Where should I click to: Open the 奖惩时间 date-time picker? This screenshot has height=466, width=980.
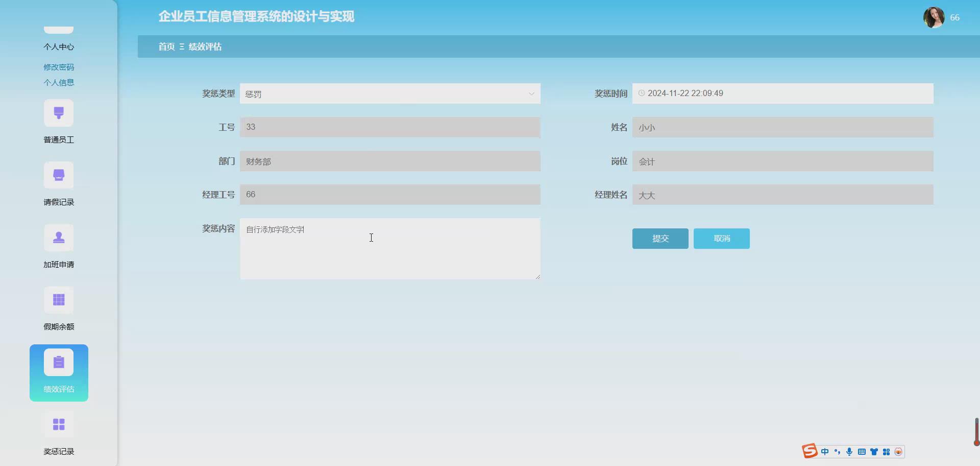coord(783,94)
